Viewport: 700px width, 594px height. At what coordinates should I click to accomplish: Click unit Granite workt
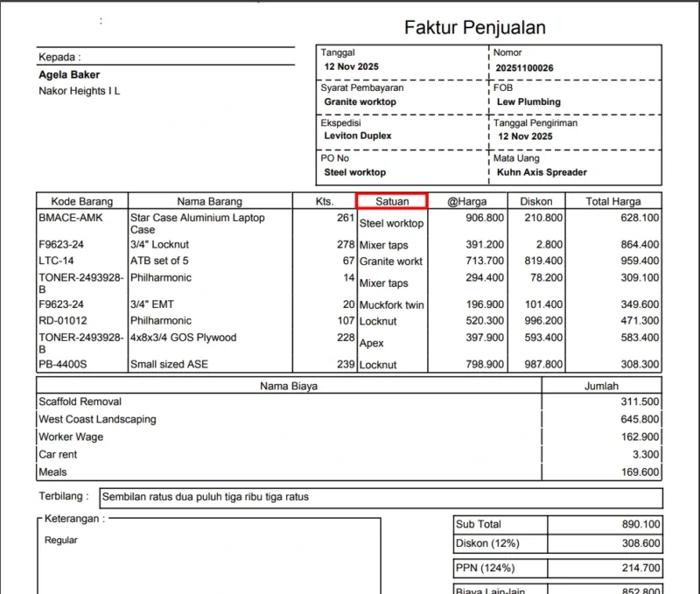(390, 262)
